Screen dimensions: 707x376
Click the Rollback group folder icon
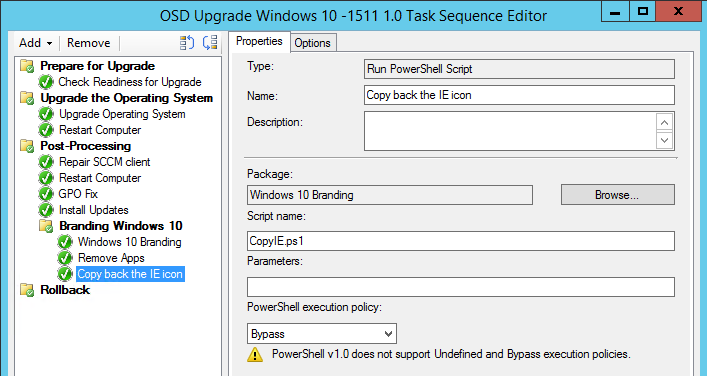tap(27, 290)
